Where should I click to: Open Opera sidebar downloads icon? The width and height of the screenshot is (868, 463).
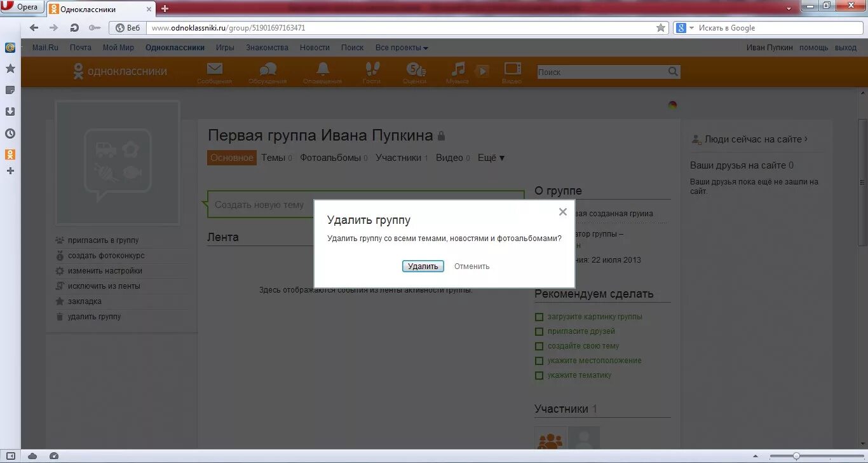pos(10,112)
